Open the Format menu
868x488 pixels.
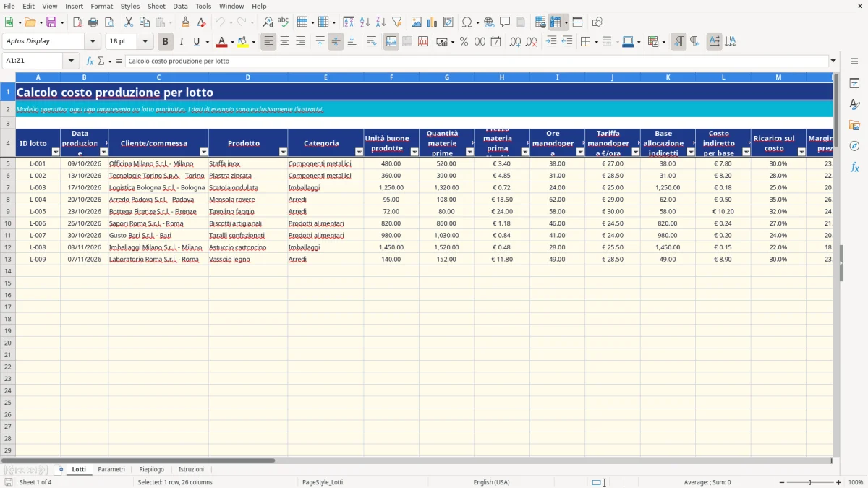coord(101,6)
